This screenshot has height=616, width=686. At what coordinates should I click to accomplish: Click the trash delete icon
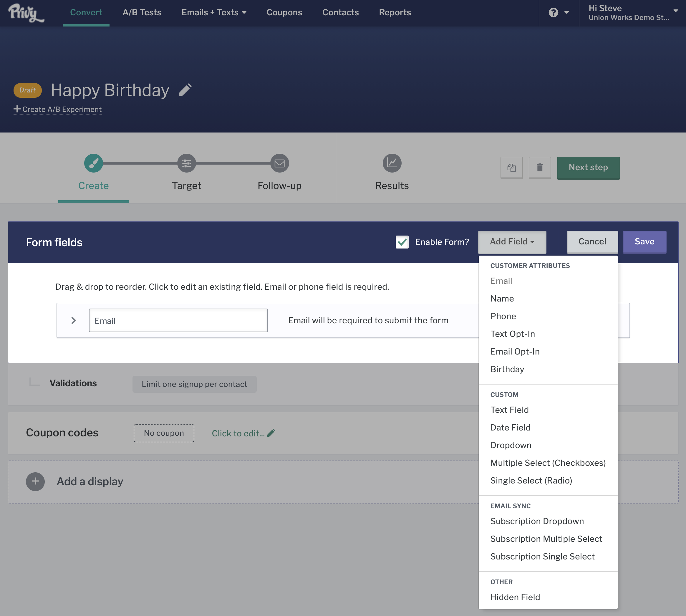(539, 168)
